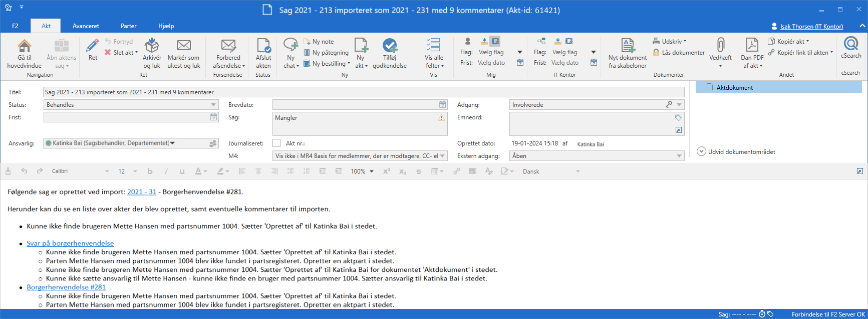
Task: Toggle bold text formatting
Action: [x=150, y=172]
